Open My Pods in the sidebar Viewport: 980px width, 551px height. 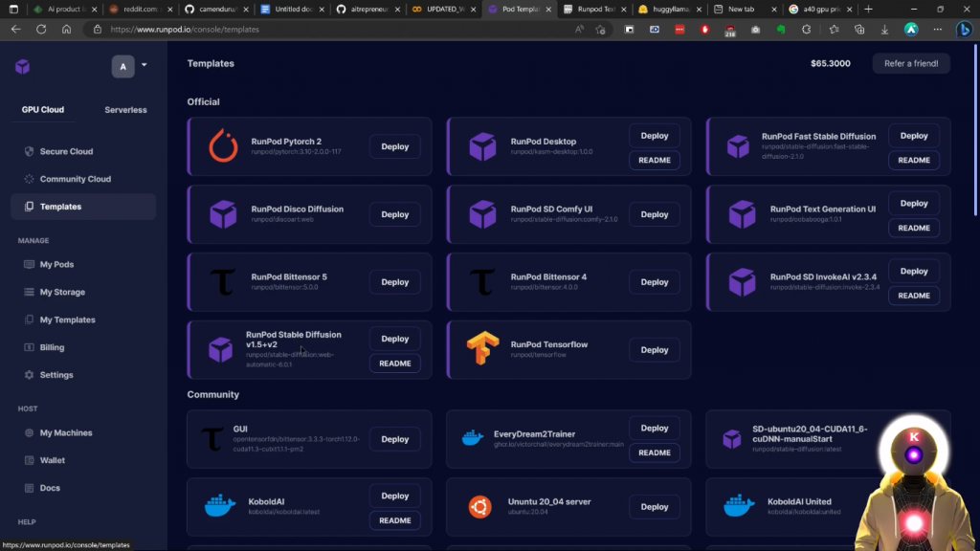pos(56,264)
